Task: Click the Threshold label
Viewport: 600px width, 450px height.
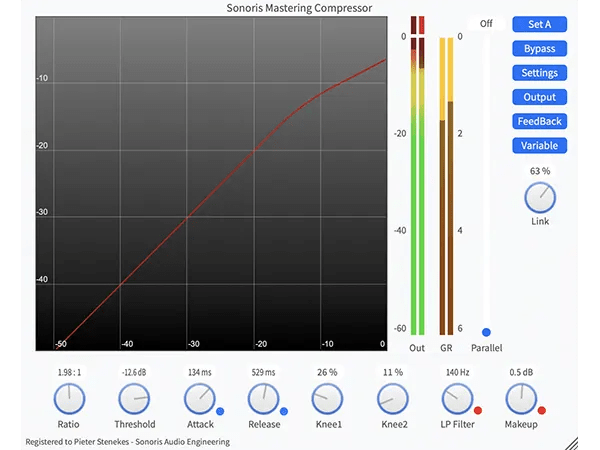Action: 135,424
